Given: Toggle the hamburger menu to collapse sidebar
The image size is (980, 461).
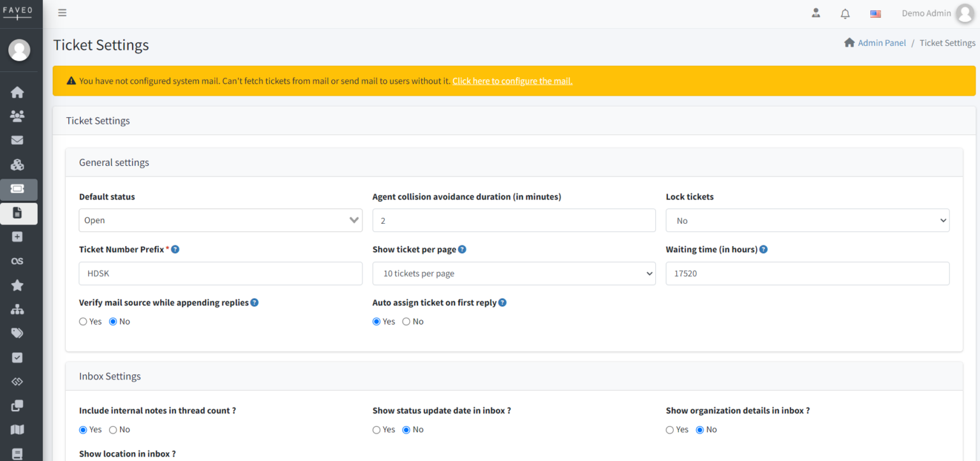Looking at the screenshot, I should click(62, 12).
